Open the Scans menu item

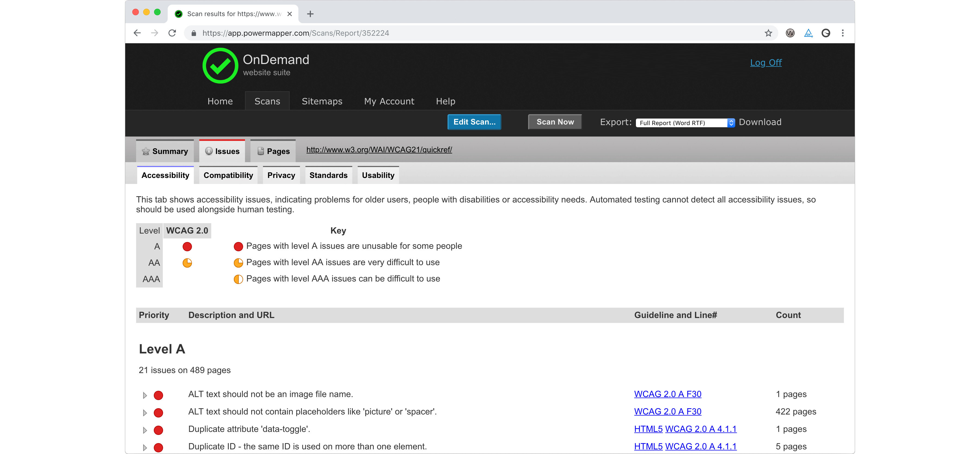click(267, 101)
